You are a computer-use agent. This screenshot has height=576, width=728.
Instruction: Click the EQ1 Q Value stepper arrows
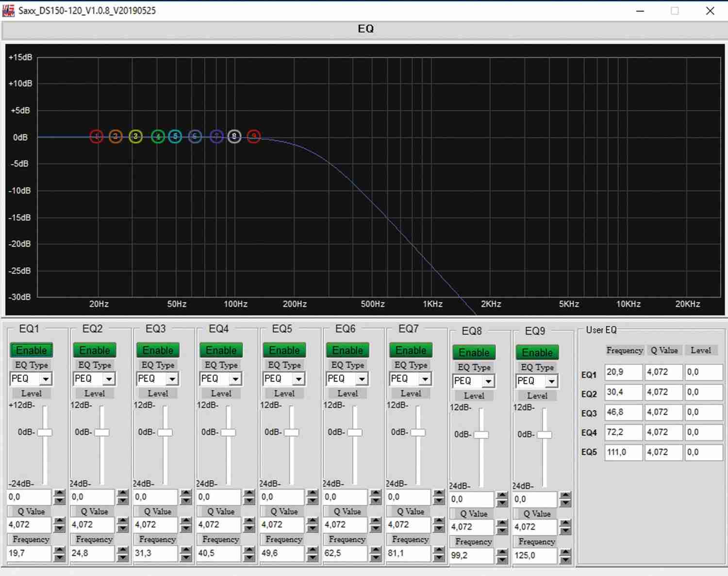[59, 525]
